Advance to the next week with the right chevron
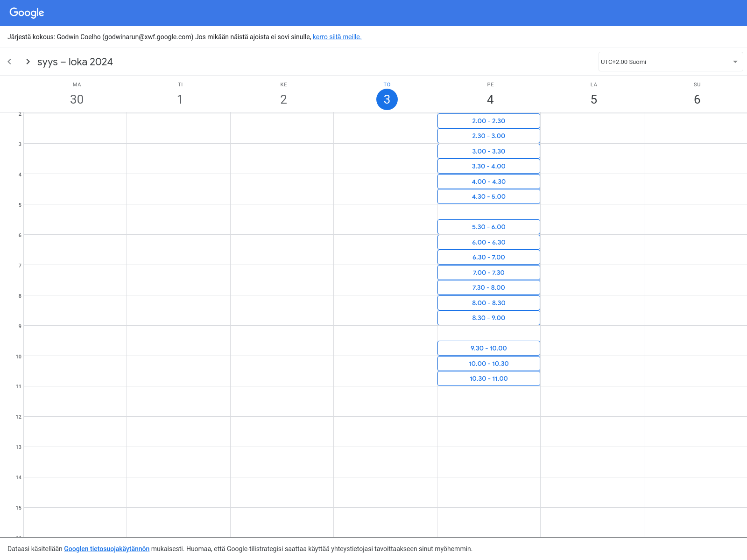747x560 pixels. point(28,62)
